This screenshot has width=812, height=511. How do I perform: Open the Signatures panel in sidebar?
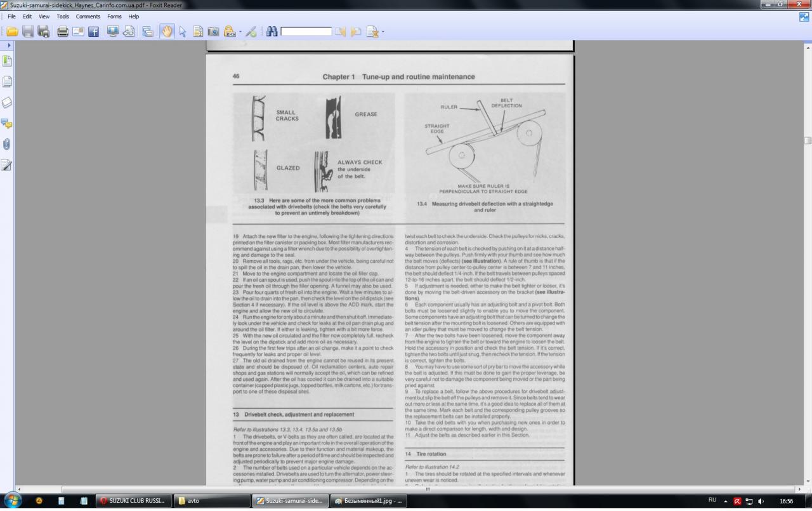pyautogui.click(x=7, y=165)
